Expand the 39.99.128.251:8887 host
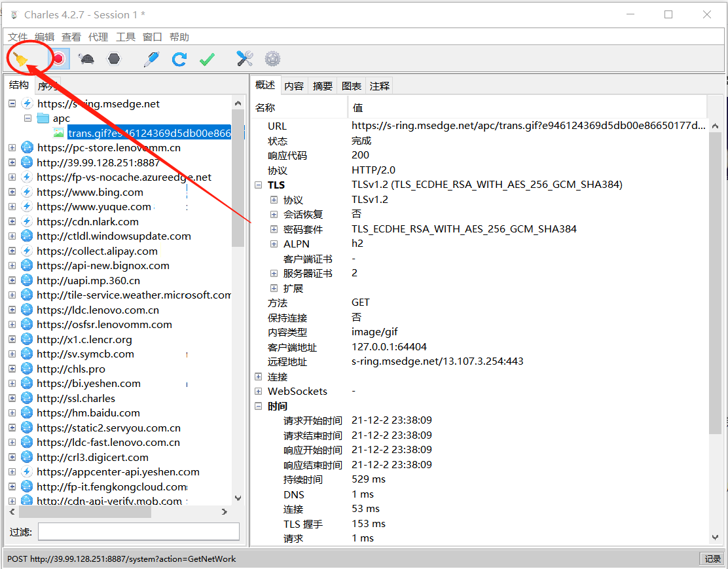 click(x=12, y=162)
